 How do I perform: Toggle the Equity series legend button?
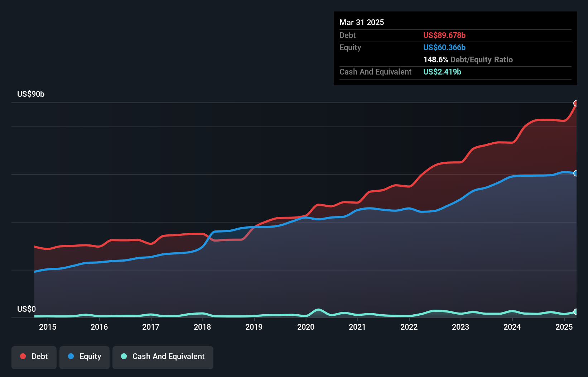(x=85, y=357)
